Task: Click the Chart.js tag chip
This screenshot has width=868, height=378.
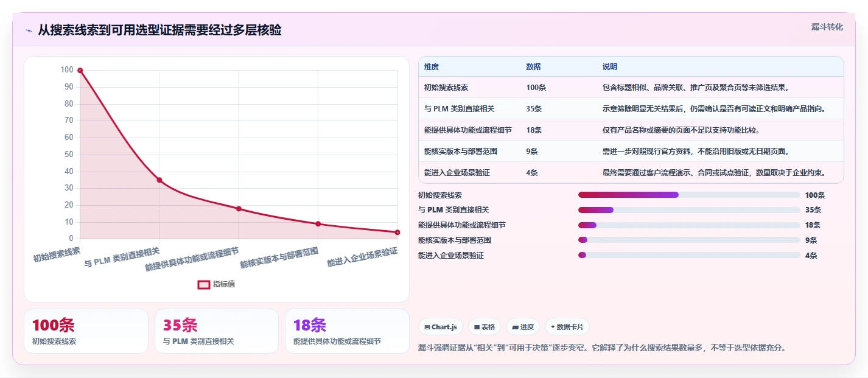Action: (x=441, y=327)
